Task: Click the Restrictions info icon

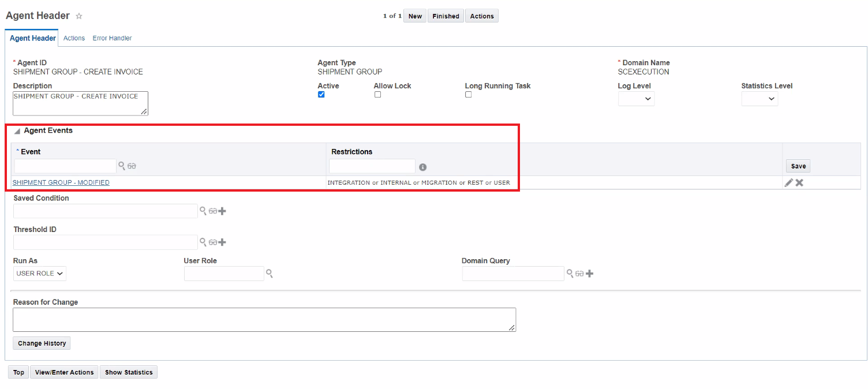Action: tap(422, 167)
